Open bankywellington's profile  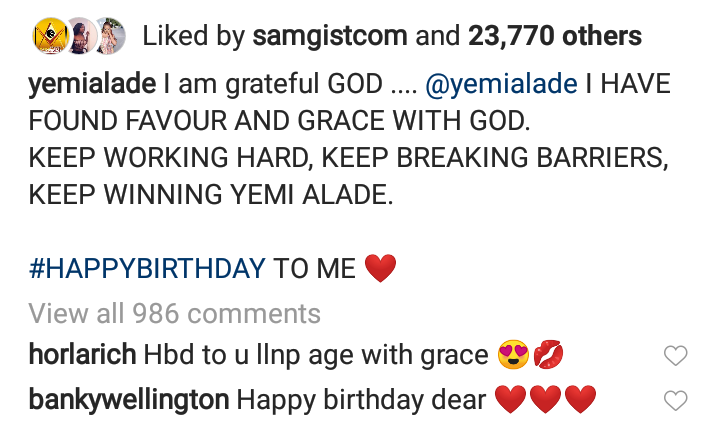(129, 401)
